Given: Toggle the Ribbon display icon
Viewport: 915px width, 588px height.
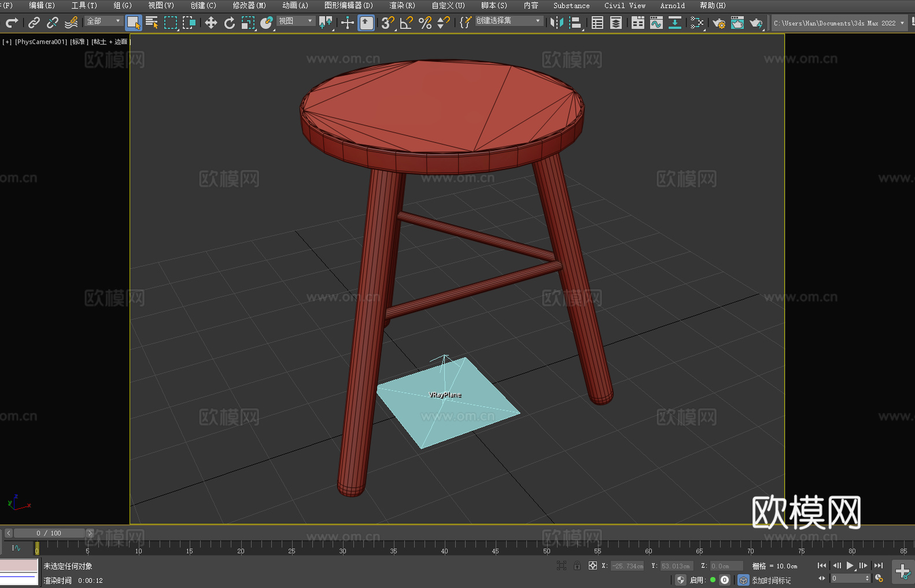Looking at the screenshot, I should [638, 23].
